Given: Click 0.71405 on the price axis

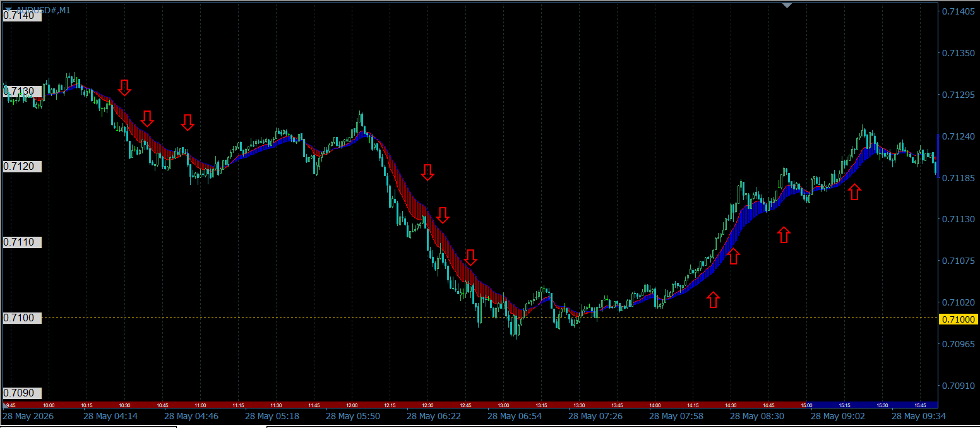Looking at the screenshot, I should (959, 11).
